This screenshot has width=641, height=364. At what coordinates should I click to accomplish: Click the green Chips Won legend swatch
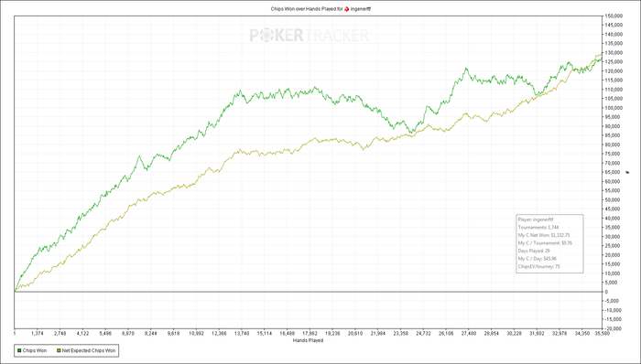[19, 350]
